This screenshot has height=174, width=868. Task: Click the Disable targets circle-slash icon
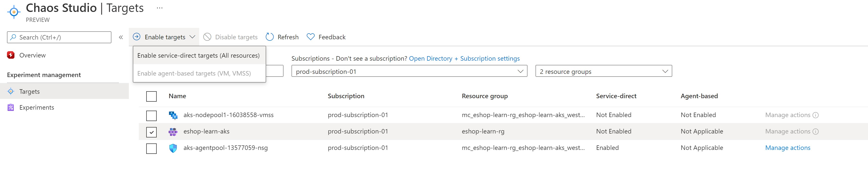tap(207, 37)
